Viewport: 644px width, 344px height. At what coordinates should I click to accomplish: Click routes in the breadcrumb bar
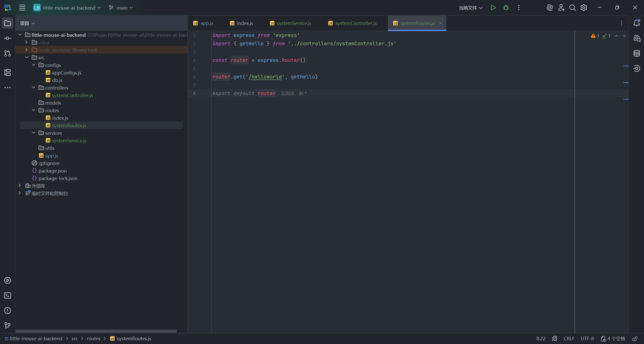click(93, 339)
